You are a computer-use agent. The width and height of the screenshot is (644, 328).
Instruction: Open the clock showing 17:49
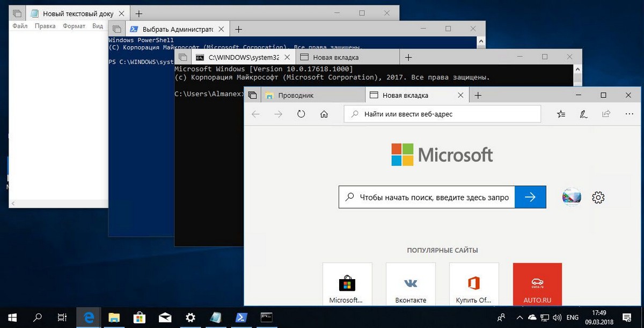tap(600, 317)
